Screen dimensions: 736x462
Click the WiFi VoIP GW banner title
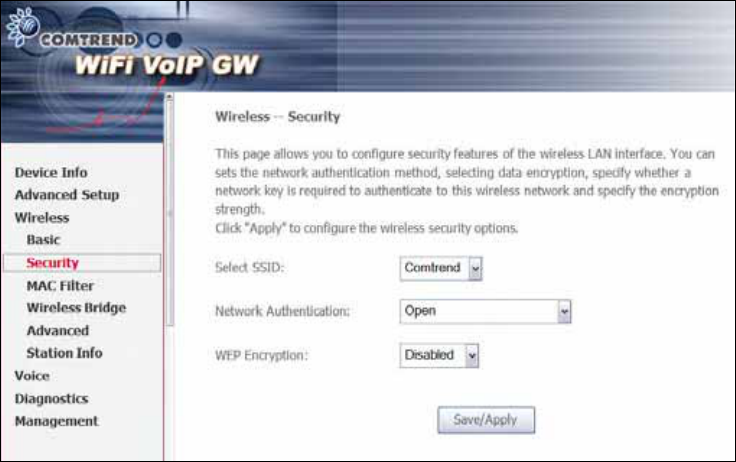click(167, 65)
